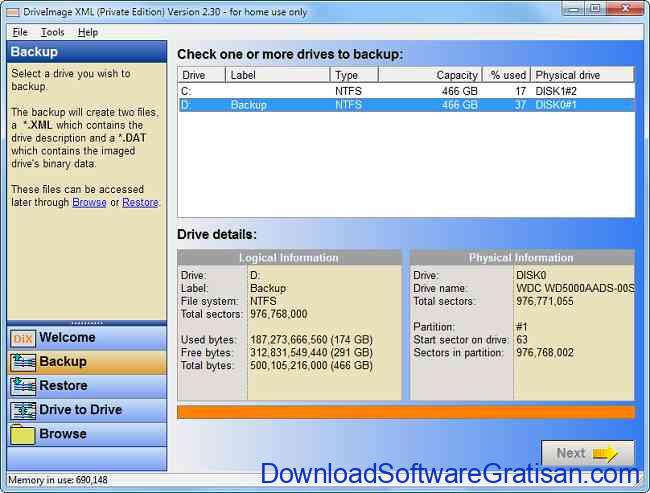
Task: Sort by the Capacity column header
Action: click(430, 75)
